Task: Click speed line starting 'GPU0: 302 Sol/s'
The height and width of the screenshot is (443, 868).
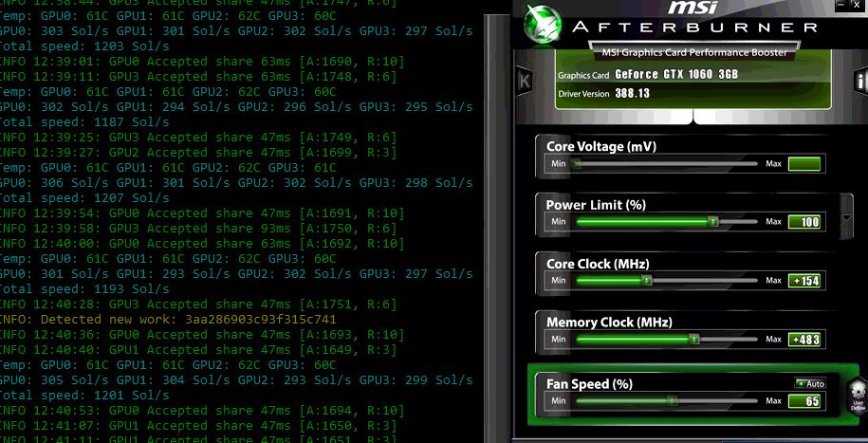Action: coord(236,107)
